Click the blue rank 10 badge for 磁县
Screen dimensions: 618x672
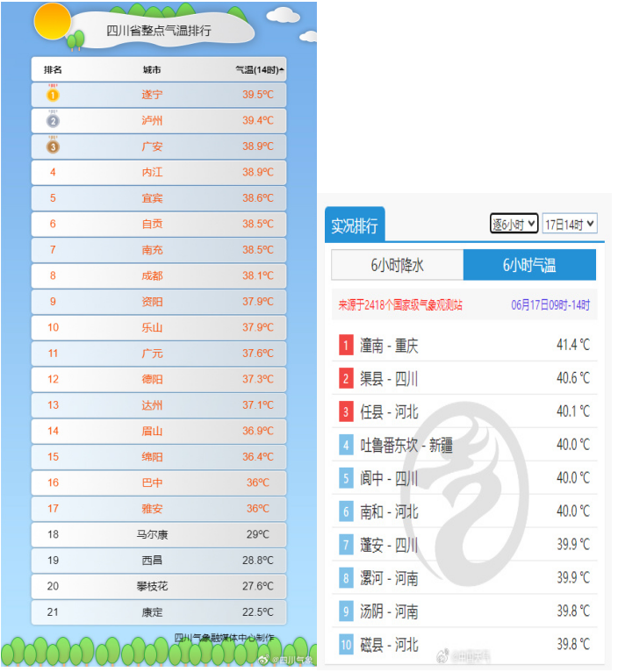(x=347, y=645)
